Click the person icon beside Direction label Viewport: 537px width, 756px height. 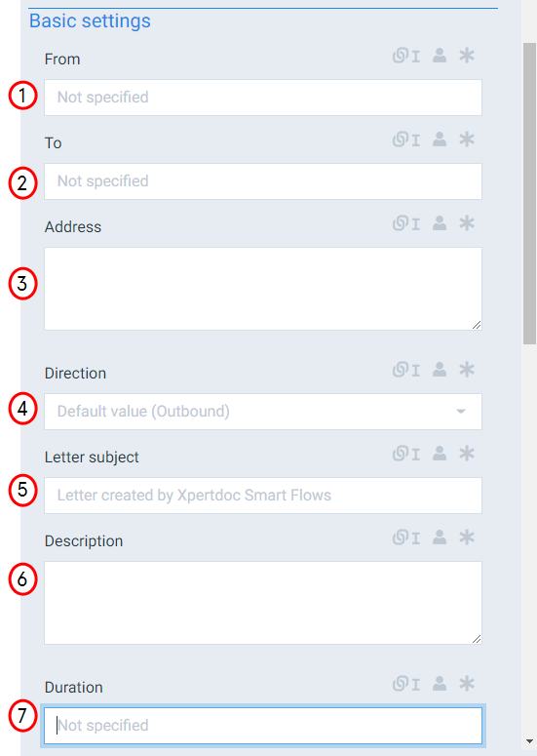440,370
